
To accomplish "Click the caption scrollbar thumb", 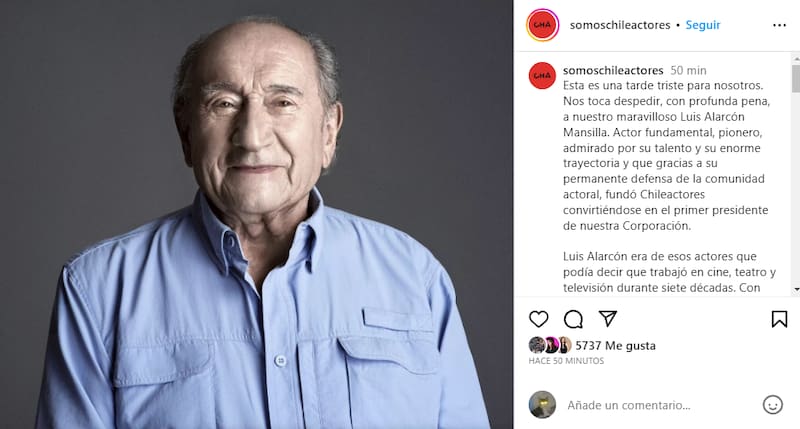I will coord(796,79).
